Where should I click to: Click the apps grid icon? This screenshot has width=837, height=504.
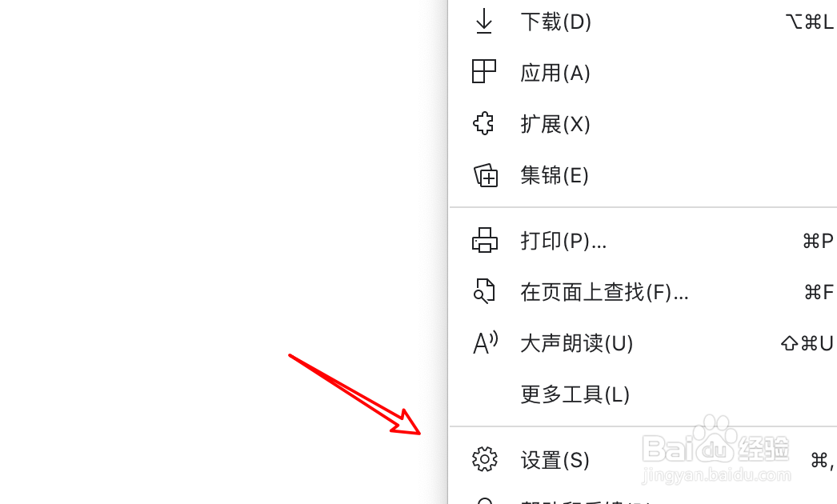484,71
